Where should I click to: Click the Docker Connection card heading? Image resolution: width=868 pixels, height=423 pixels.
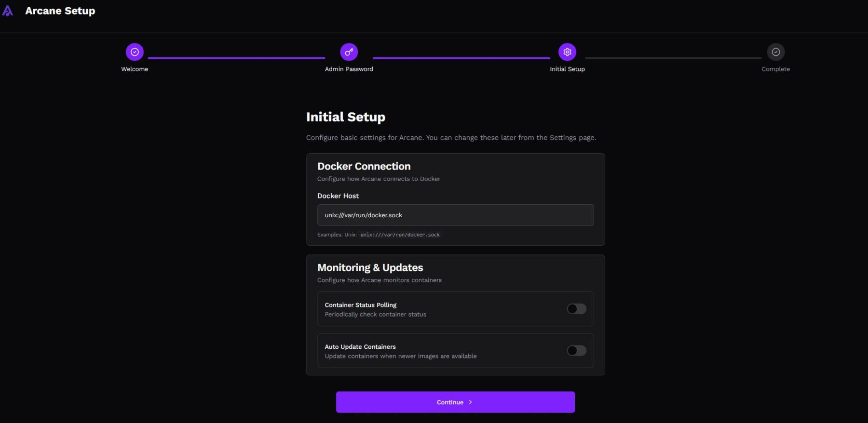[x=364, y=166]
